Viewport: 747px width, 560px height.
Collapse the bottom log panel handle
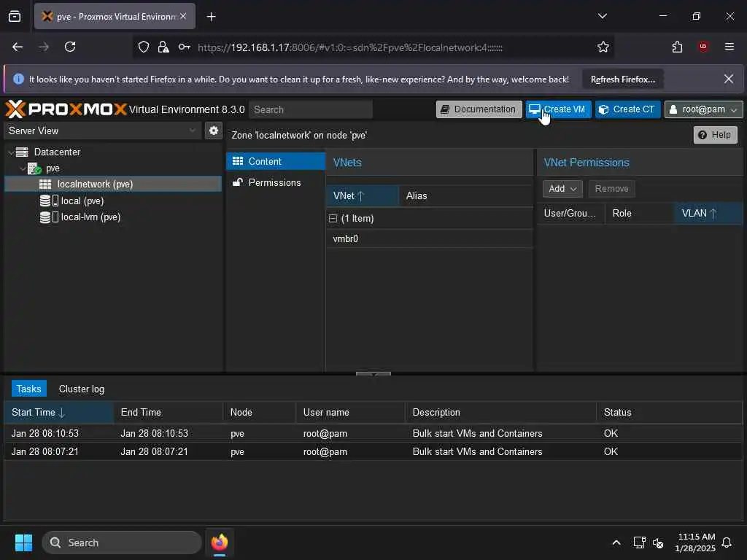pyautogui.click(x=373, y=374)
